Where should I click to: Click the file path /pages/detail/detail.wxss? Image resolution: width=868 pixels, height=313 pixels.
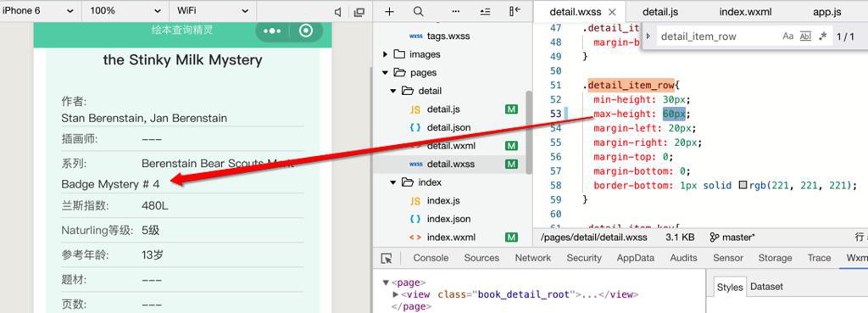pyautogui.click(x=594, y=238)
